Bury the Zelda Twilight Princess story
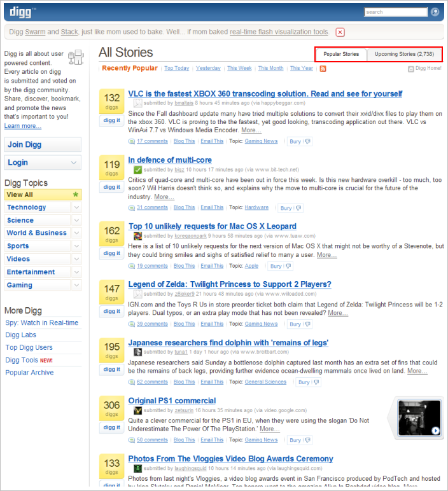The width and height of the screenshot is (448, 491). tap(300, 324)
